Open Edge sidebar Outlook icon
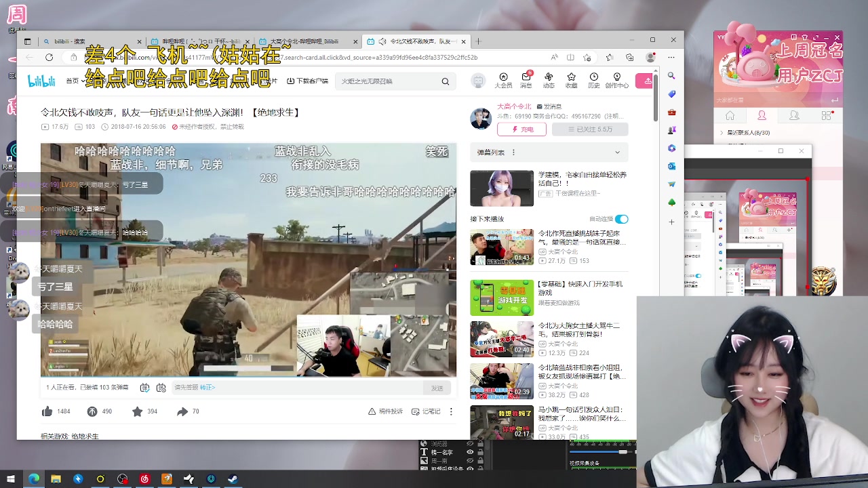This screenshot has height=488, width=868. [x=671, y=166]
